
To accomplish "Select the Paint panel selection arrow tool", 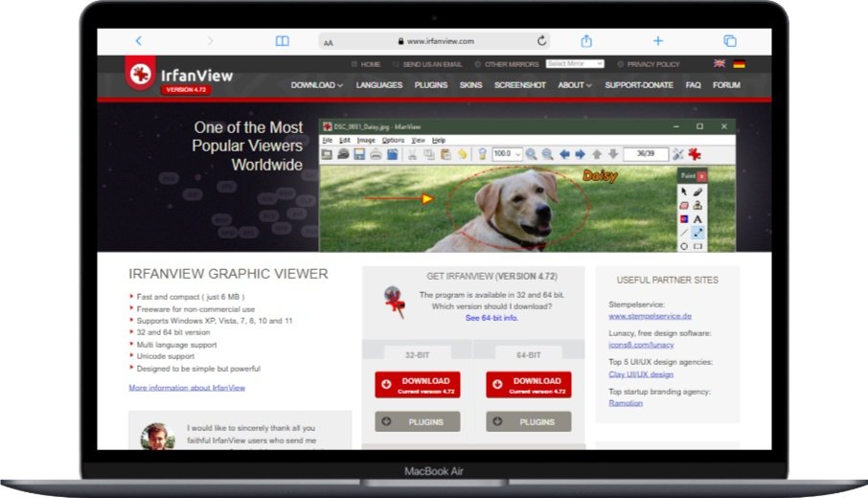I will pos(684,192).
